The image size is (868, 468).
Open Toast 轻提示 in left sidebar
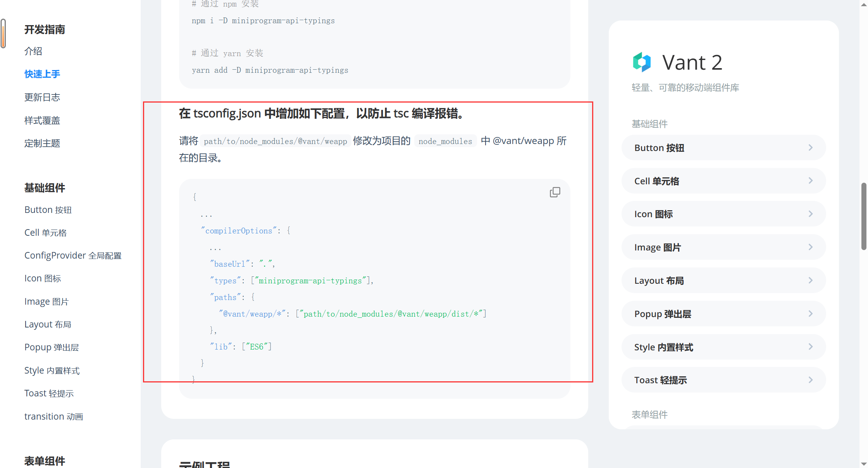[49, 393]
